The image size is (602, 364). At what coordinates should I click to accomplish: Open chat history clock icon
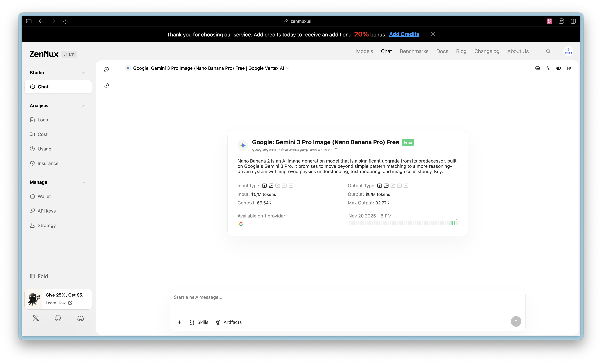[x=106, y=85]
